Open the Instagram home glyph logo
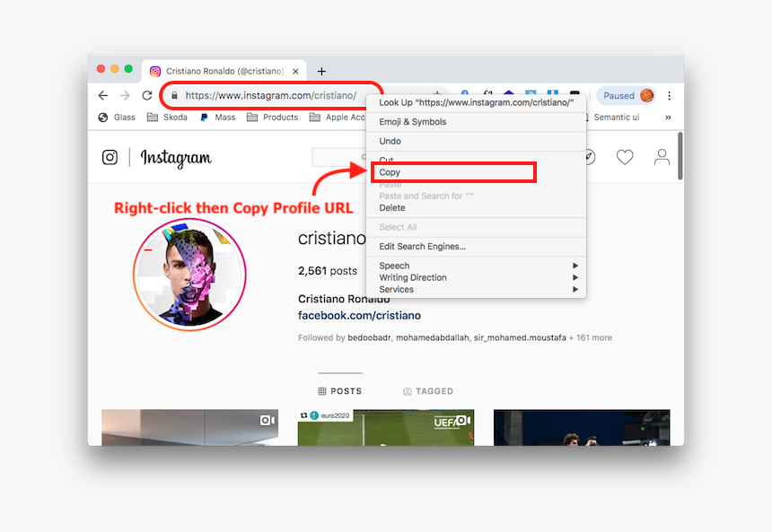This screenshot has width=772, height=532. (110, 157)
